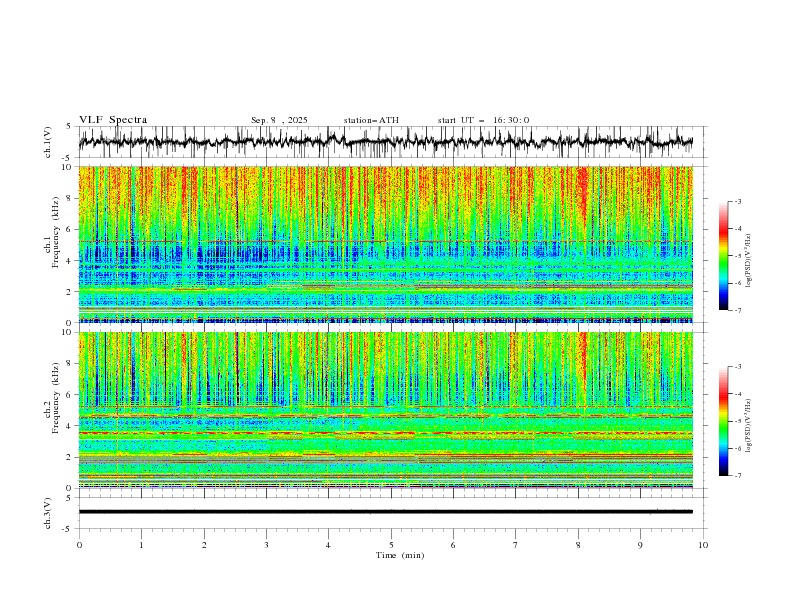
Task: Click the "-7" label on lower color bar
Action: pos(738,476)
